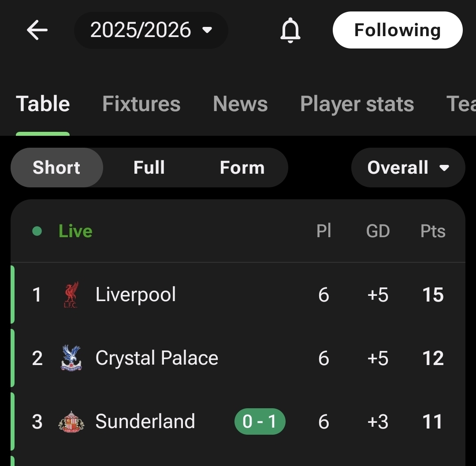476x466 pixels.
Task: Tap the Sunderland club crest
Action: pos(71,421)
